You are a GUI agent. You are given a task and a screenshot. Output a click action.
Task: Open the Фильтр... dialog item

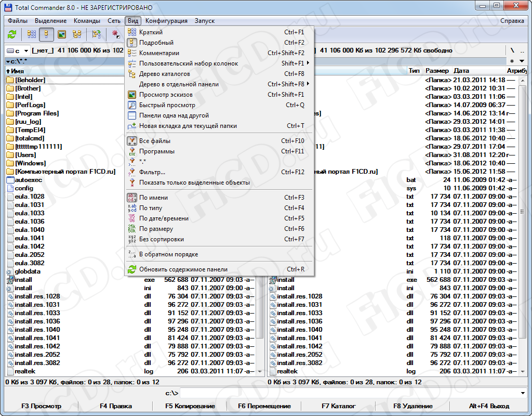point(219,172)
